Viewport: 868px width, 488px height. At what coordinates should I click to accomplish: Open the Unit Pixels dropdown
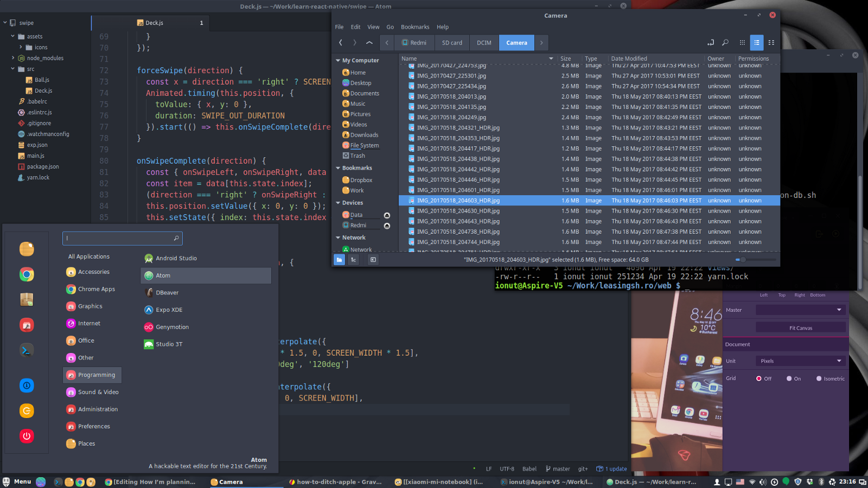(800, 361)
